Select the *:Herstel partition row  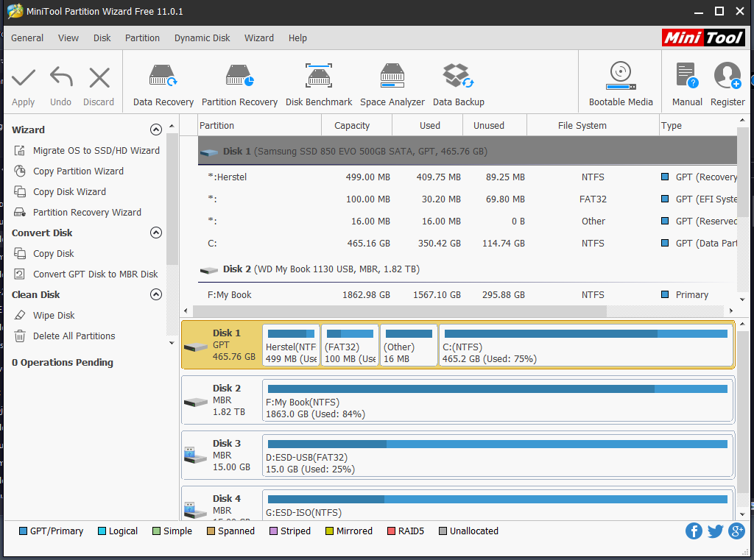pyautogui.click(x=468, y=177)
